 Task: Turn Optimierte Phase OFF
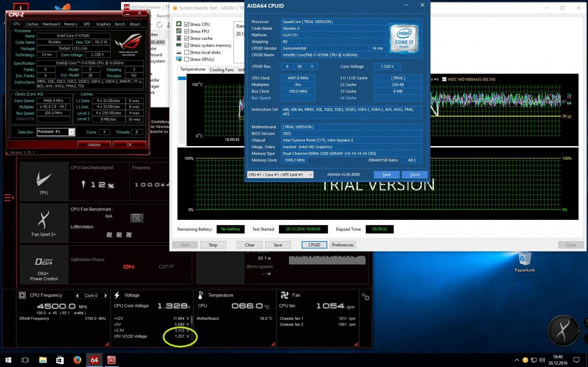pyautogui.click(x=166, y=266)
